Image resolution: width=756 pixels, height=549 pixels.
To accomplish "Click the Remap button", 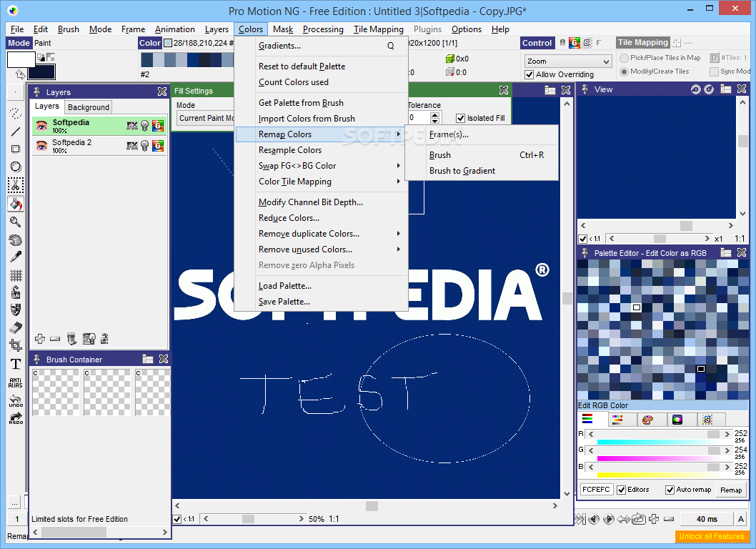I will click(x=731, y=490).
